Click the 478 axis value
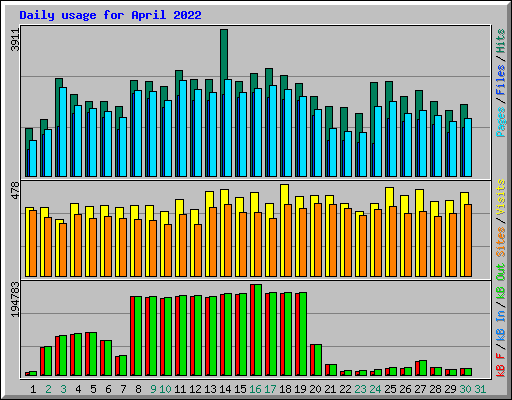 (15, 190)
